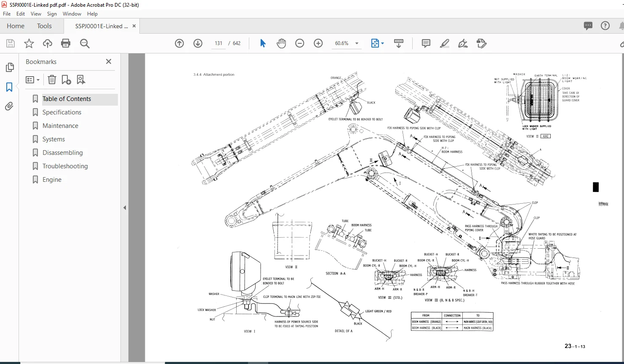The width and height of the screenshot is (624, 364).
Task: Click the Stamp tool icon
Action: click(482, 43)
